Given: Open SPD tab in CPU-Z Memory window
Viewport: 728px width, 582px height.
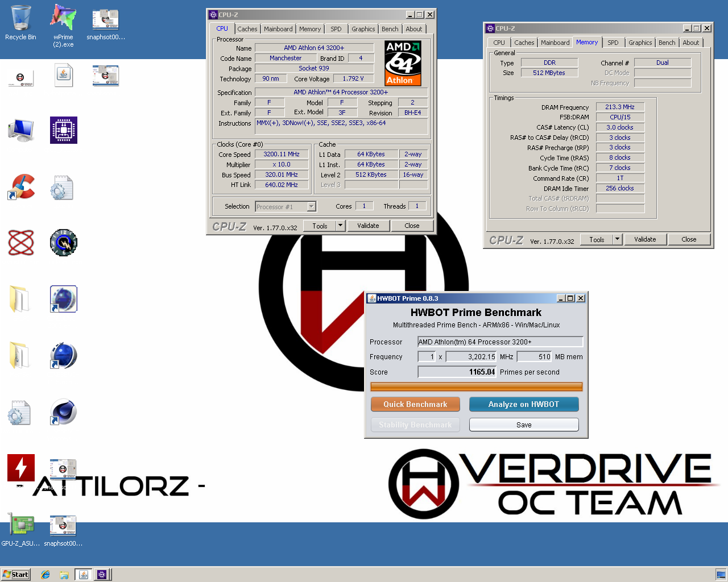Looking at the screenshot, I should 613,43.
